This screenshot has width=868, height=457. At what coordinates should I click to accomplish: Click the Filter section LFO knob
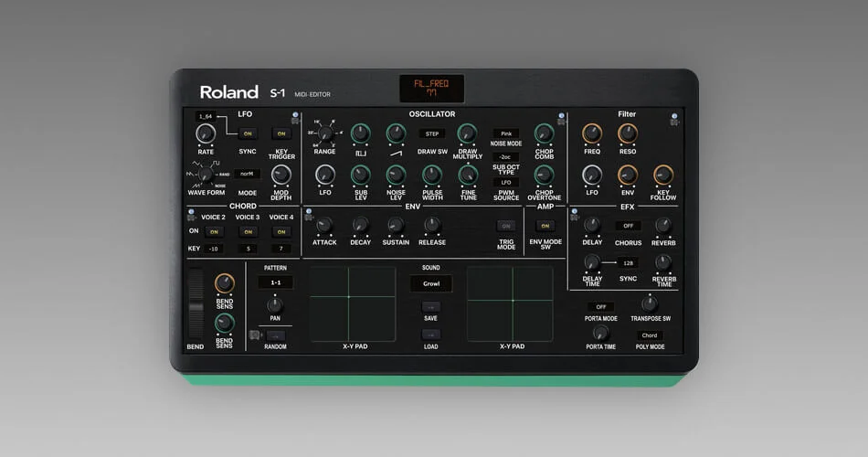592,175
